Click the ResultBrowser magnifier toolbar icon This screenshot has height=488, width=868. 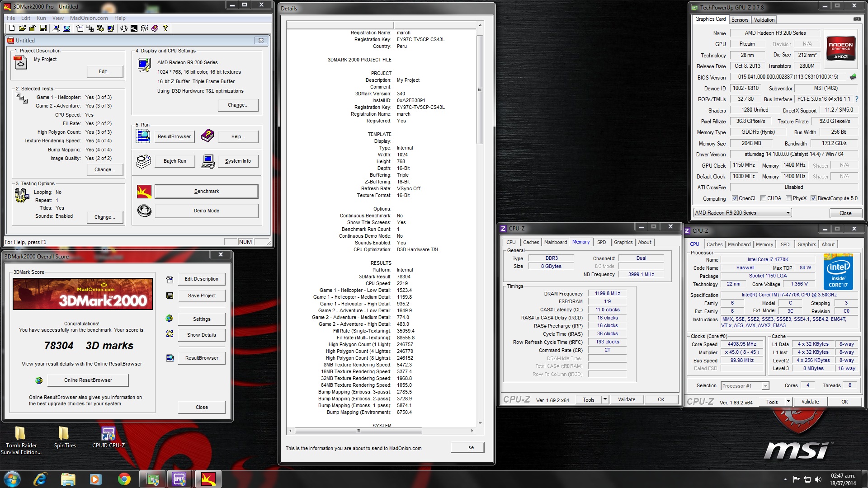66,28
